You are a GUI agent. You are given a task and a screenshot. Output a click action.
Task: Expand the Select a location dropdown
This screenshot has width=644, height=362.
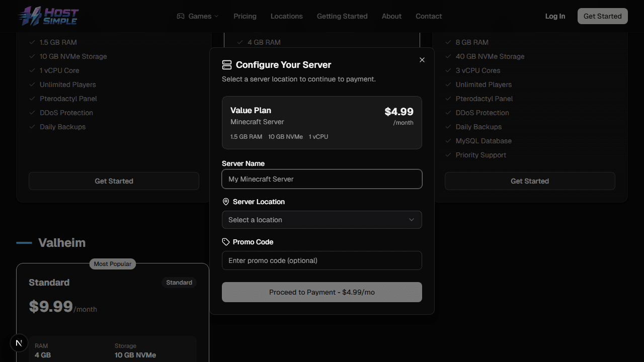pos(321,220)
